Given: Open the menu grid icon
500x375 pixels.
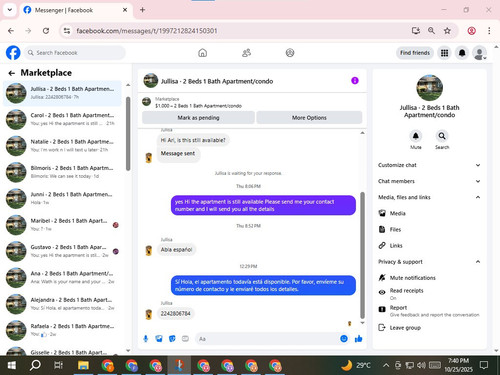Looking at the screenshot, I should tap(444, 53).
